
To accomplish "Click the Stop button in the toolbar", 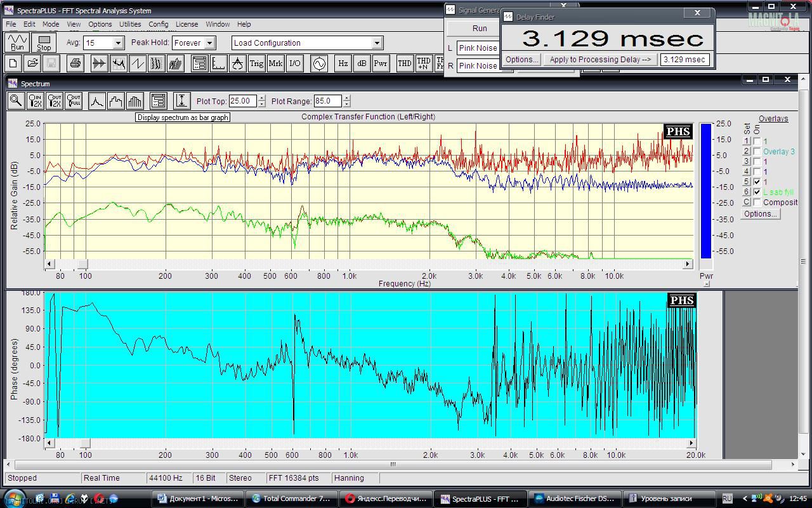I will point(44,43).
